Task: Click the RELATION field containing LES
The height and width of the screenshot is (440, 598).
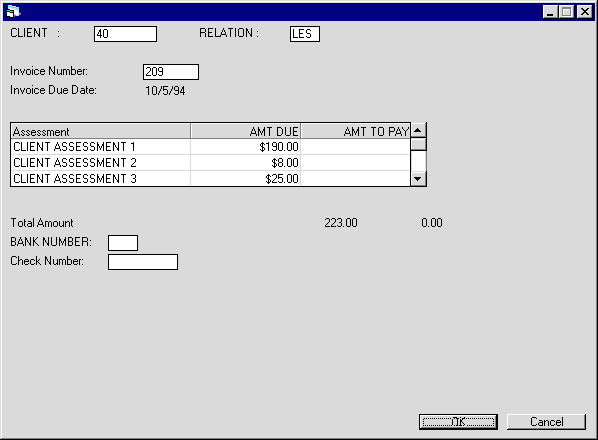Action: click(x=305, y=34)
